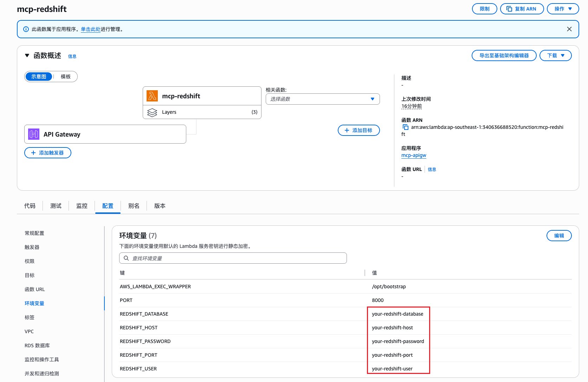Viewport: 588px width, 382px height.
Task: Click 信息 link next to 函数概述
Action: coord(72,56)
